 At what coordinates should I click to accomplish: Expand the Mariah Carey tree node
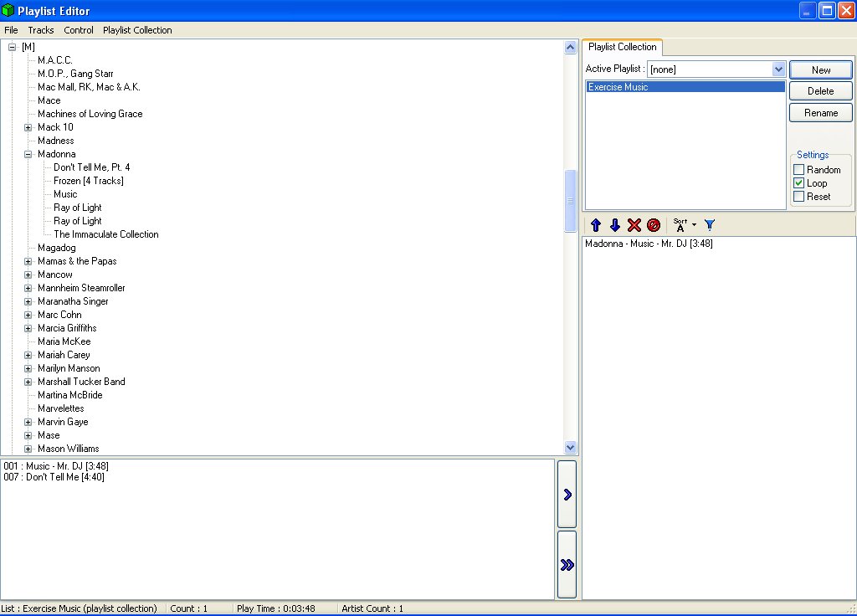[28, 355]
